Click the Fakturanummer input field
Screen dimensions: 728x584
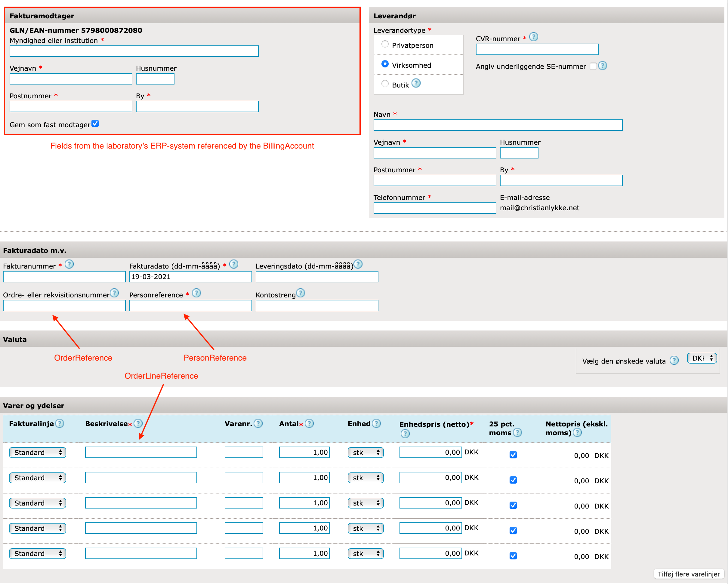coord(64,277)
